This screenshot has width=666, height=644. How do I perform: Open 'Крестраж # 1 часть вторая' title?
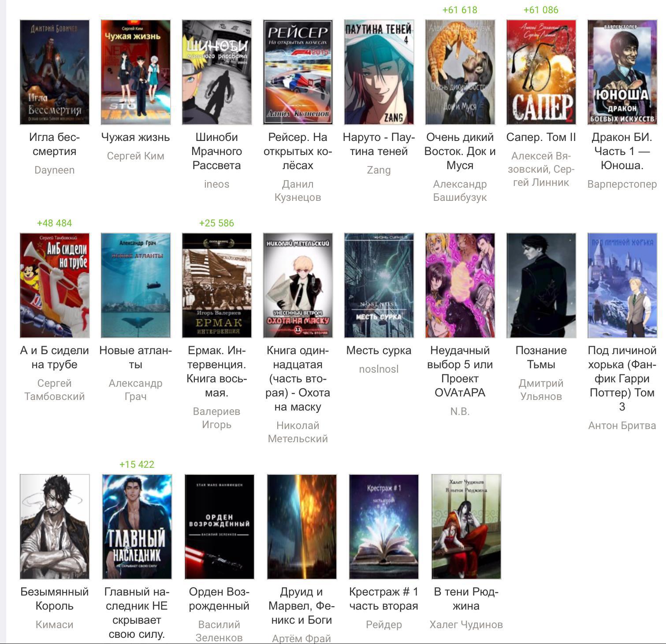click(384, 599)
